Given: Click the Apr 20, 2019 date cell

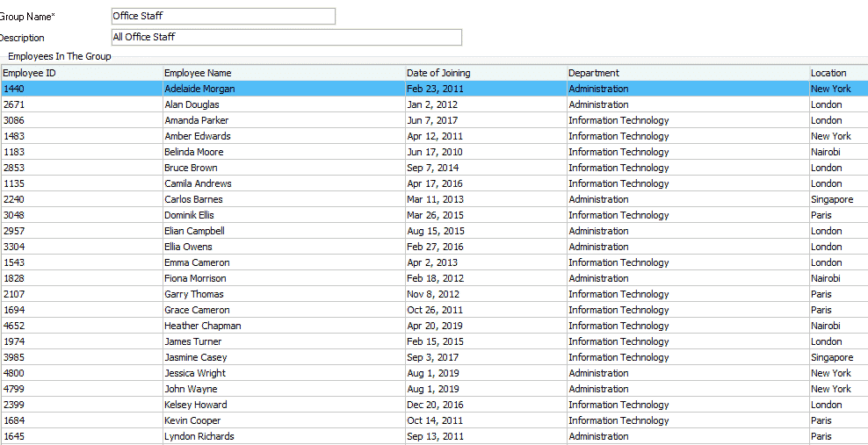Looking at the screenshot, I should tap(486, 326).
